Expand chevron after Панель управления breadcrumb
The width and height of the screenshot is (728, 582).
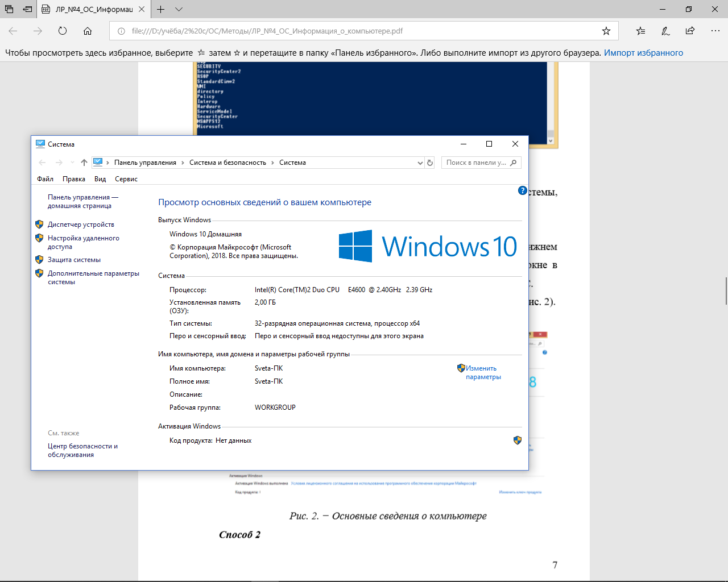pyautogui.click(x=183, y=163)
